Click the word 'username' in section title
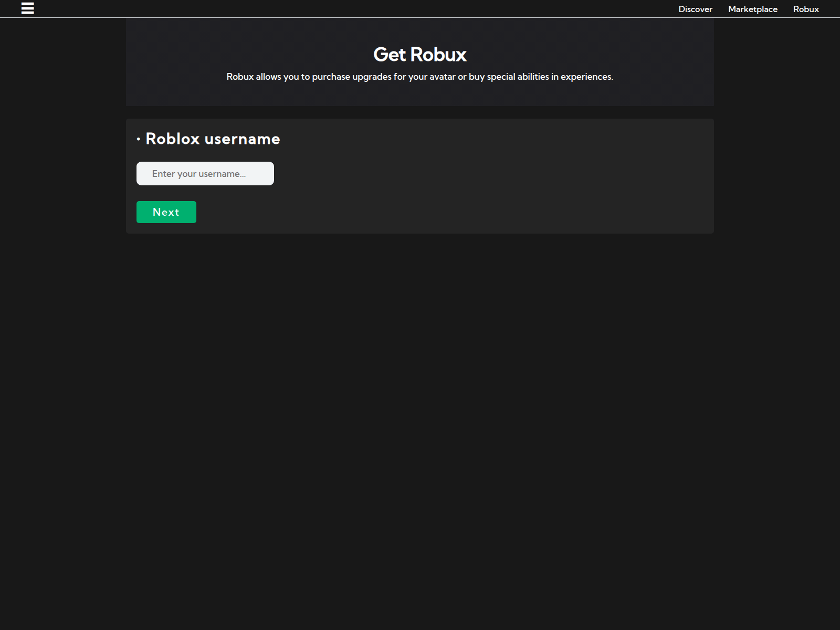The width and height of the screenshot is (840, 630). [242, 139]
